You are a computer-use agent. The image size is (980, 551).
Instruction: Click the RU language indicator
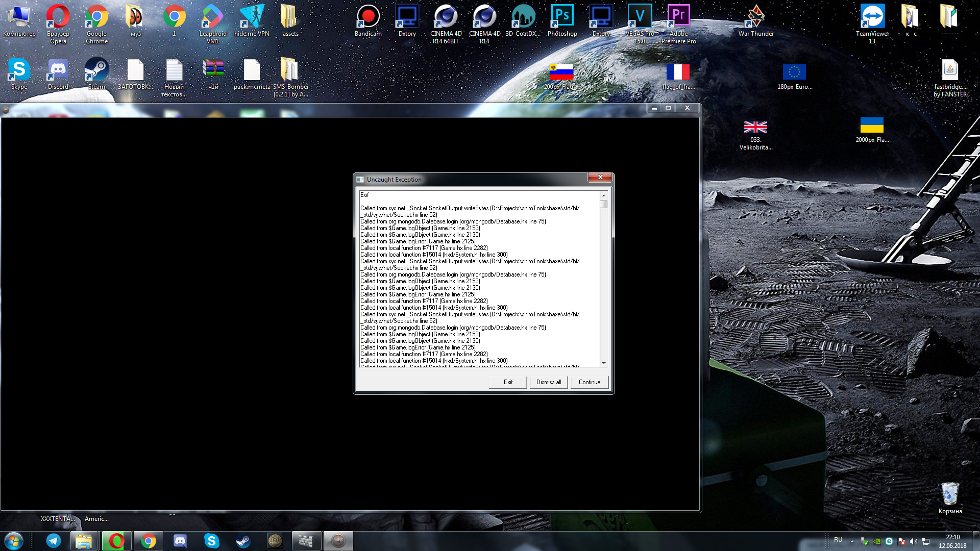838,540
